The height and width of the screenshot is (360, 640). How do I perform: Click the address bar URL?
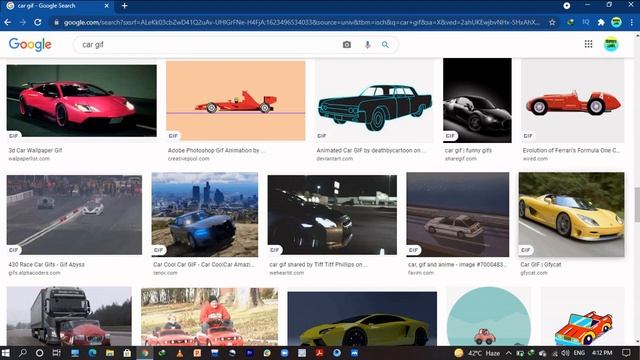302,22
